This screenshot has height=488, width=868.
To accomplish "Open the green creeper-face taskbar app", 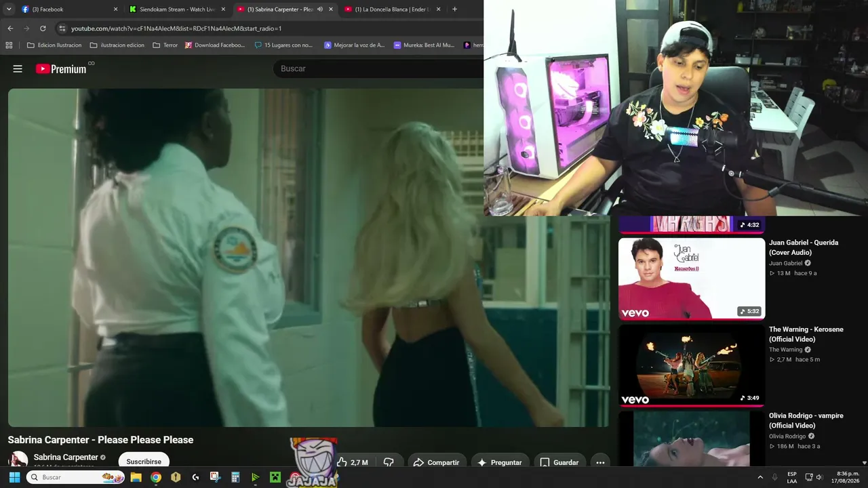I will (275, 477).
